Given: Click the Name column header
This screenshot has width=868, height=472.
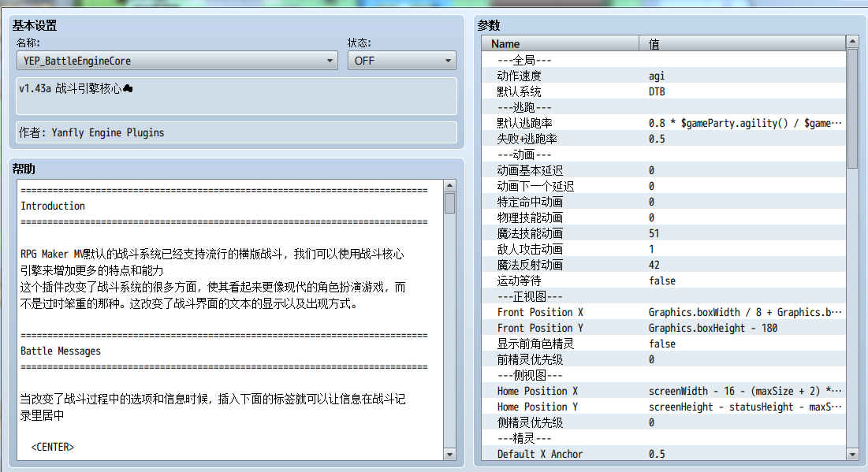Looking at the screenshot, I should (561, 43).
